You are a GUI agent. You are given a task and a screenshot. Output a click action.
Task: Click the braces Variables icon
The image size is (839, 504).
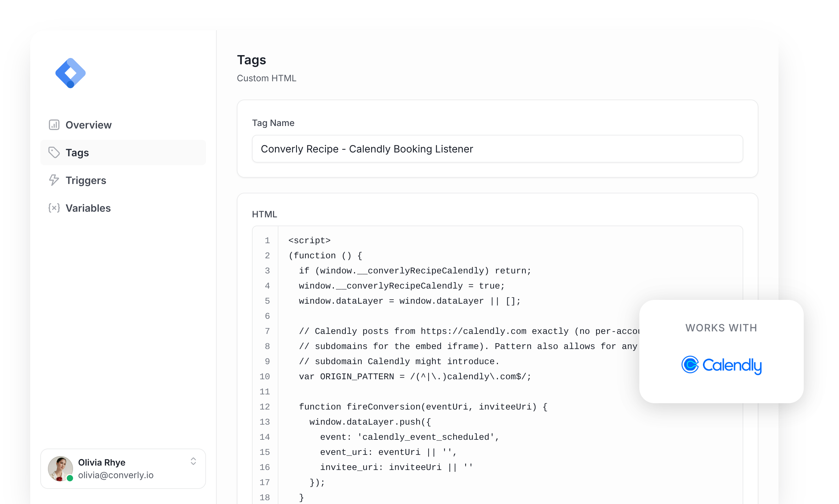(x=54, y=208)
